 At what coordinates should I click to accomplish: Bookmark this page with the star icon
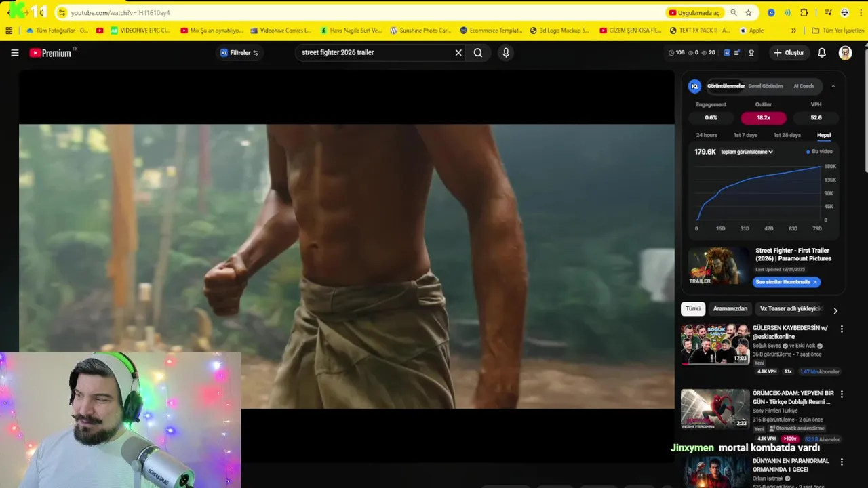tap(749, 12)
